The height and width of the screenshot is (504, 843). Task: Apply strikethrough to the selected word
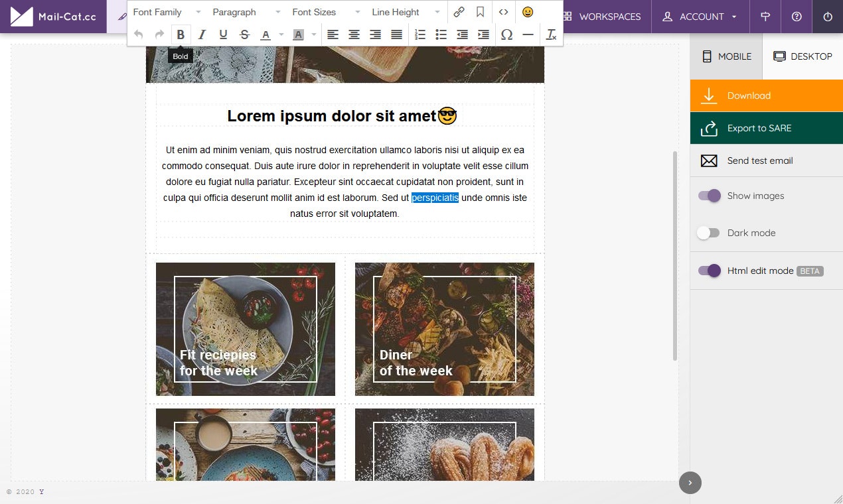tap(244, 34)
